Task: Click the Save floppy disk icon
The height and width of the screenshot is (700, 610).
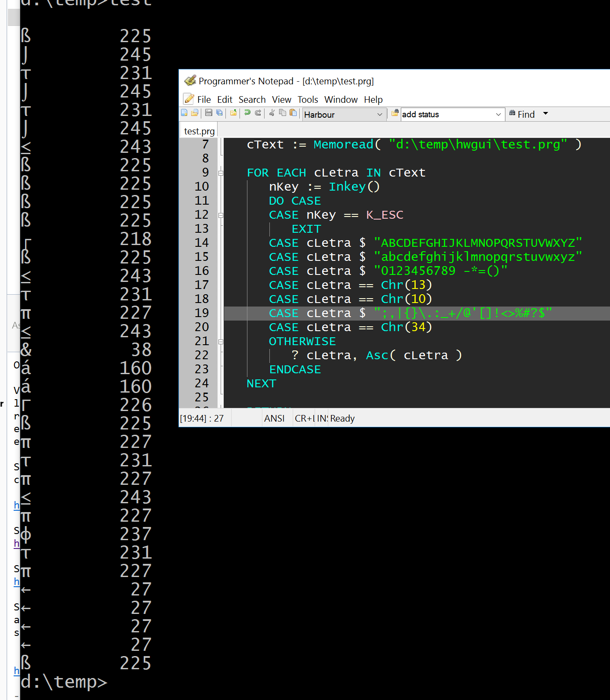Action: click(x=209, y=113)
